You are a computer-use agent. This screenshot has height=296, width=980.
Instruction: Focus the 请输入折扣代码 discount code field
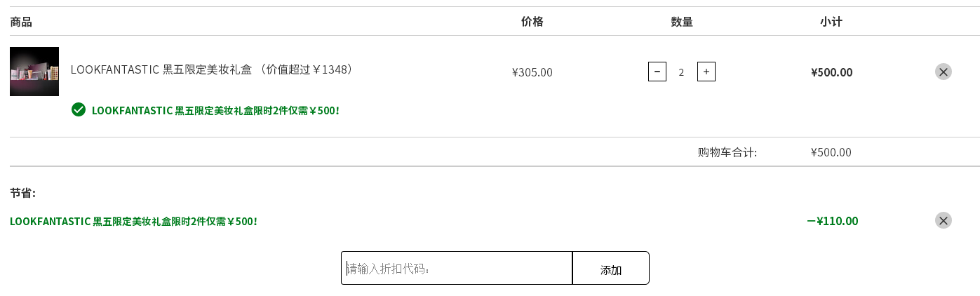[x=457, y=268]
